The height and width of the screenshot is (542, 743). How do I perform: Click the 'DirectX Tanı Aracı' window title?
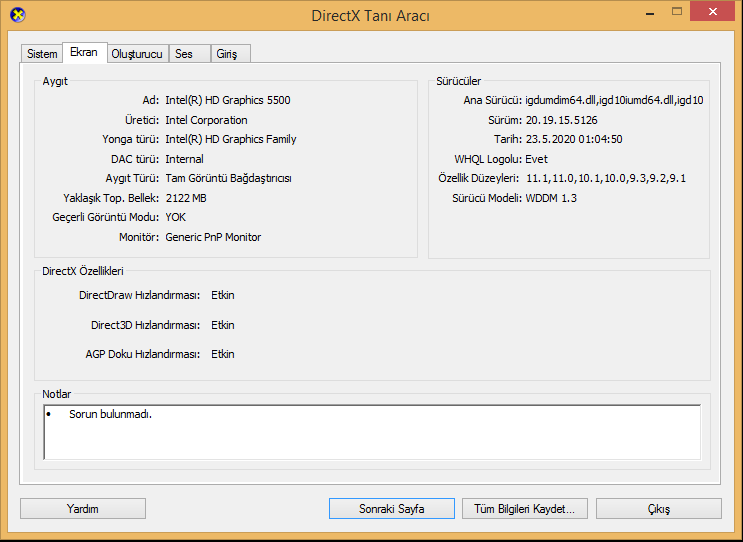pyautogui.click(x=371, y=16)
